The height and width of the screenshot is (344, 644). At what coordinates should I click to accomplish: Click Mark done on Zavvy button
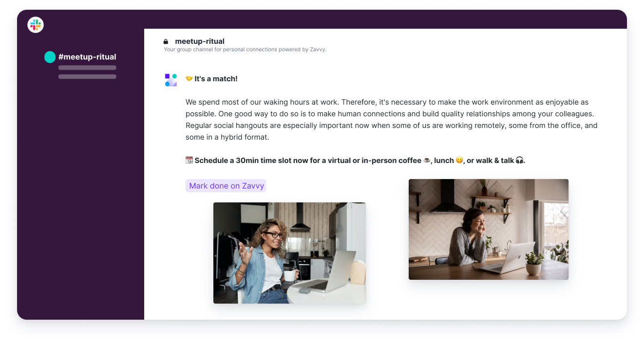(226, 186)
